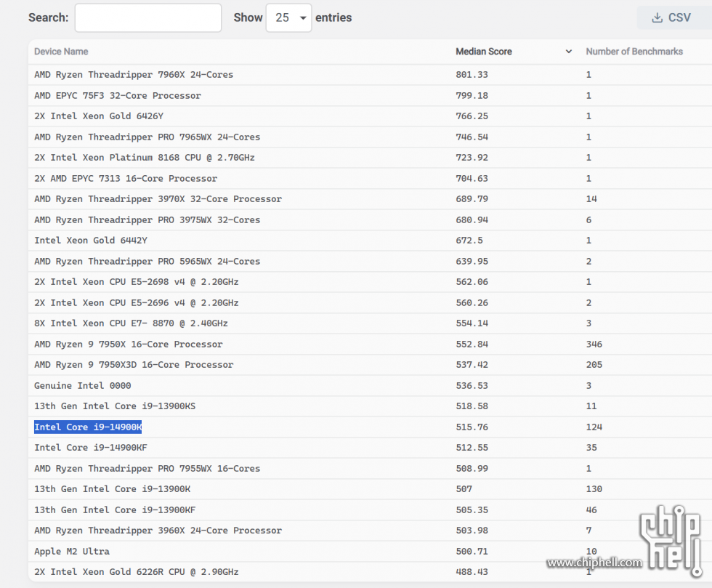Screen dimensions: 712x588
Task: Click 13th Gen Intel Core i9-13900KF
Action: click(x=115, y=510)
